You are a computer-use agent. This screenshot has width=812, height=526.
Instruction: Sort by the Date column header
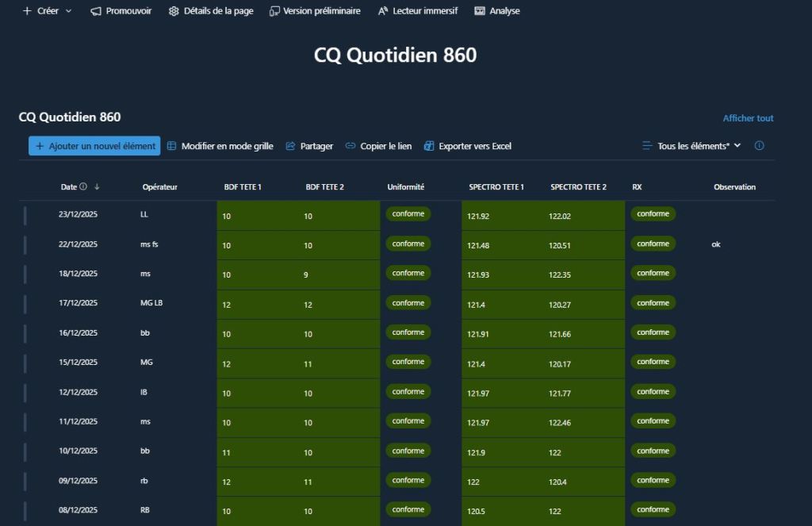[69, 187]
